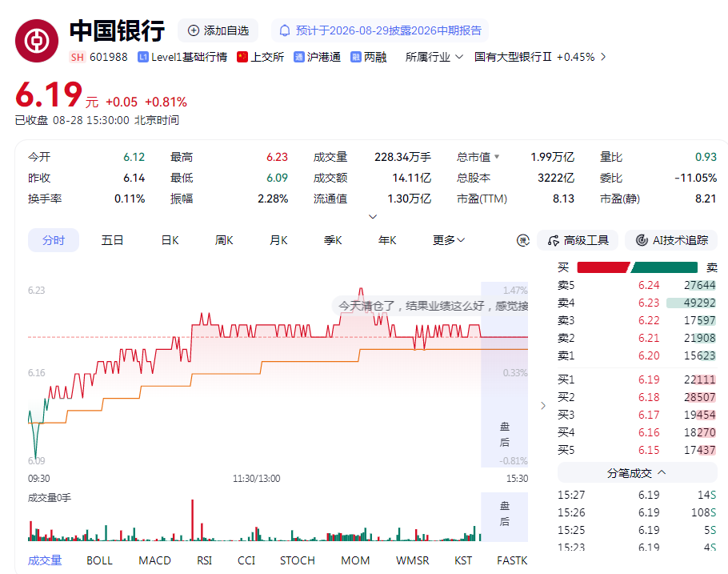
Task: Click 卖4 volume 49292
Action: coord(700,303)
